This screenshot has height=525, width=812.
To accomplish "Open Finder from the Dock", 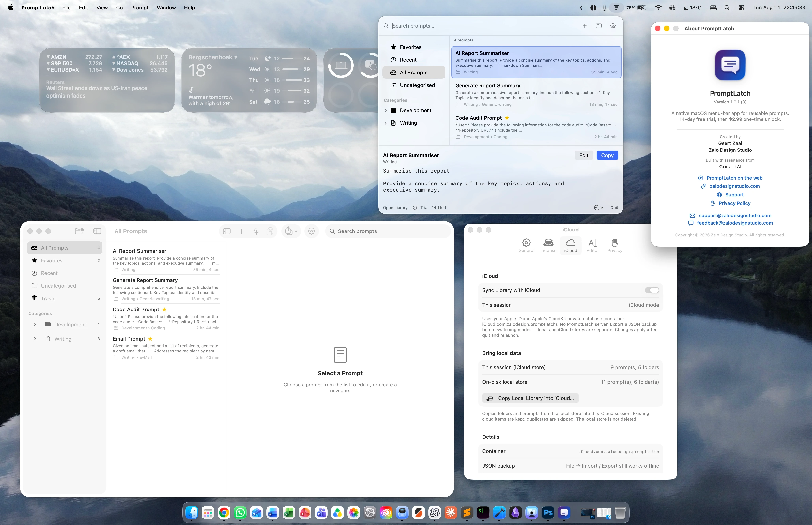I will 192,512.
